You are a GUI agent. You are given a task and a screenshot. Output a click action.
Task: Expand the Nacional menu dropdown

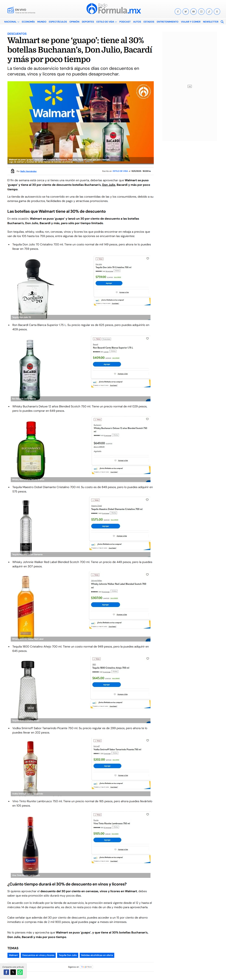point(11,22)
